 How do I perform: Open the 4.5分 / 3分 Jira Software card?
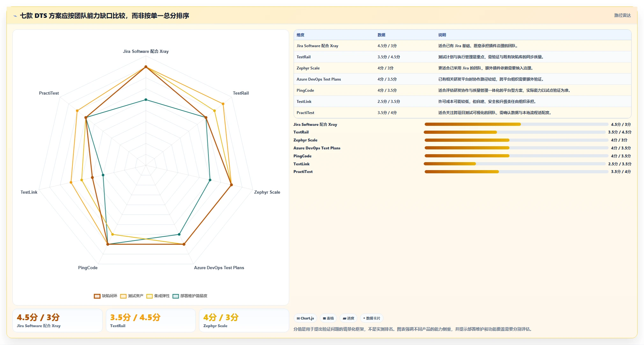point(57,320)
